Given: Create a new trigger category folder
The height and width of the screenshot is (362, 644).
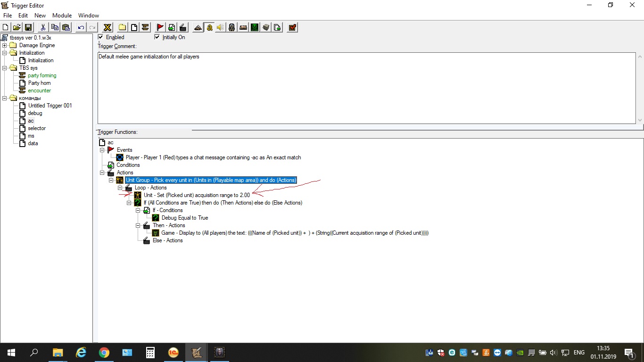Looking at the screenshot, I should [123, 27].
